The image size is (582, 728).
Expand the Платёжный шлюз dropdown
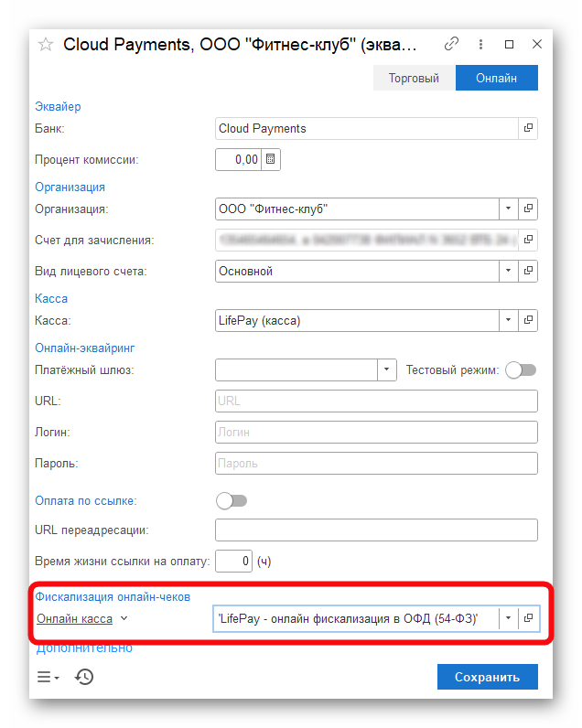click(386, 370)
